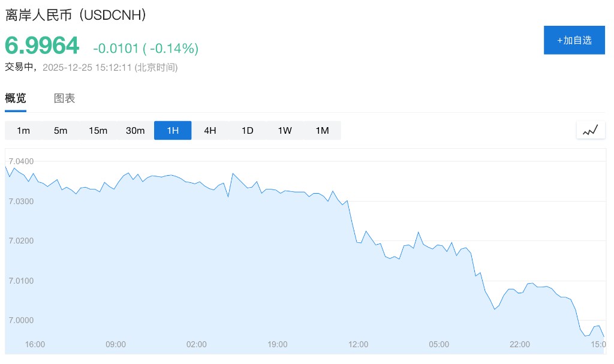This screenshot has height=364, width=614.
Task: Switch chart to 4H interval
Action: click(210, 131)
